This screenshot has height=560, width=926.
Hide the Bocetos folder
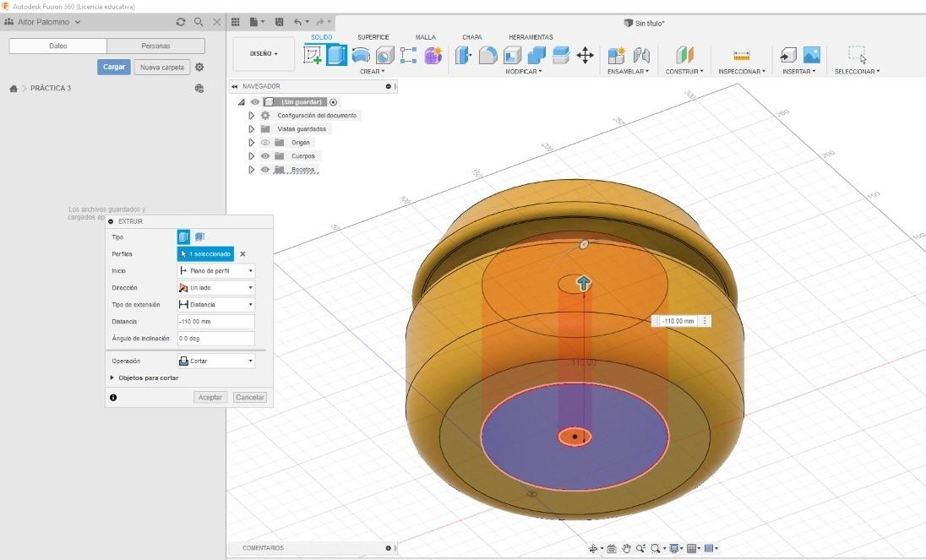click(265, 170)
